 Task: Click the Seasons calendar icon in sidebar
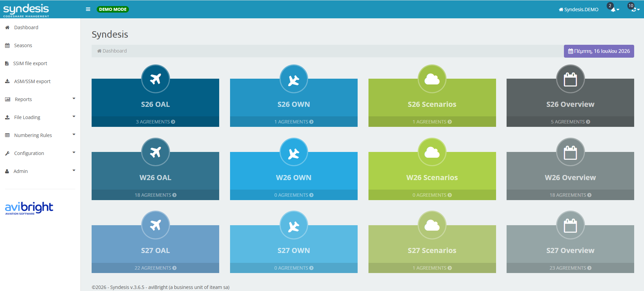click(7, 45)
